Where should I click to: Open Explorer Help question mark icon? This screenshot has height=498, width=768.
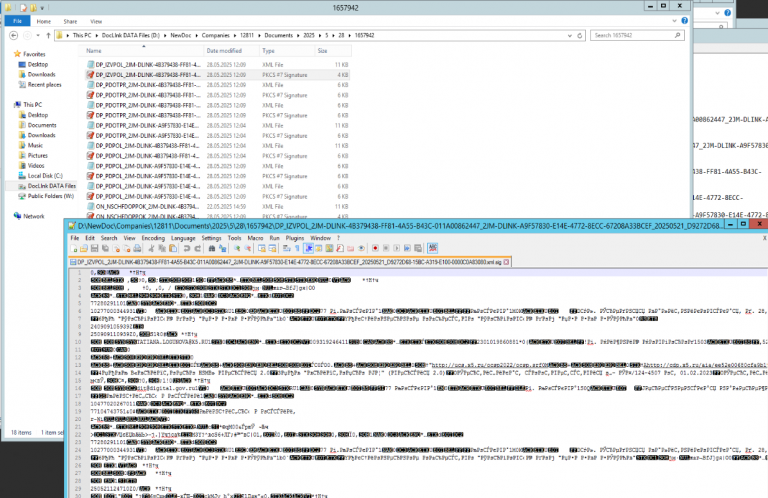point(684,21)
